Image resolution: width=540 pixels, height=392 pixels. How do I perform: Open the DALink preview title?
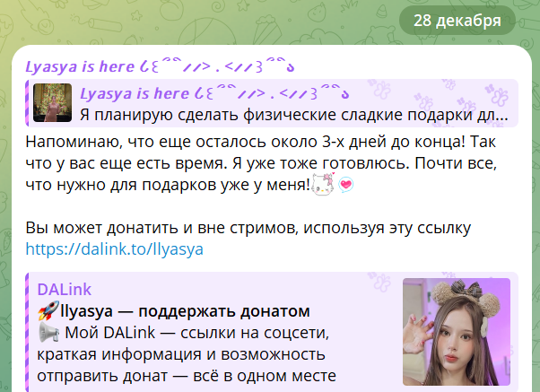coord(65,290)
